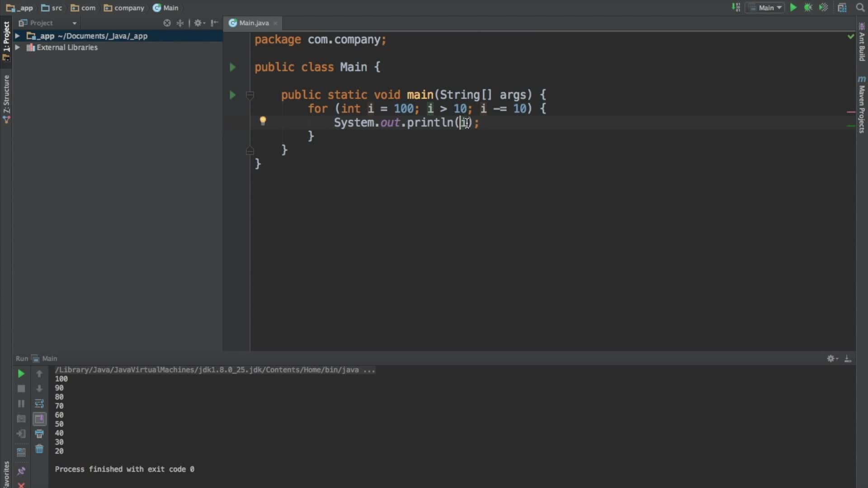Click run gutter arrow beside main method
This screenshot has height=488, width=868.
pyautogui.click(x=232, y=95)
